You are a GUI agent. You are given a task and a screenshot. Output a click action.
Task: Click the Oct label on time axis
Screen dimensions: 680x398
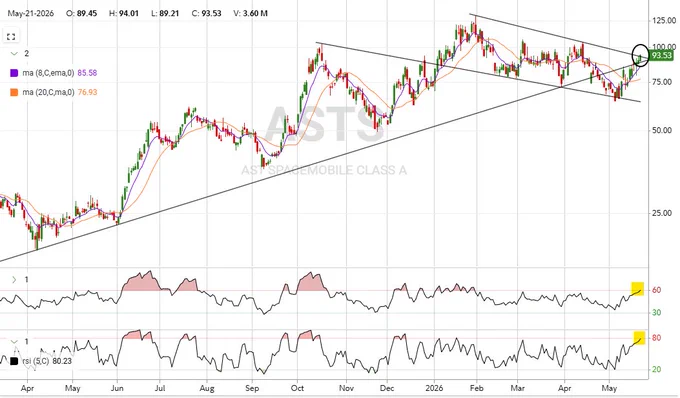(x=298, y=388)
